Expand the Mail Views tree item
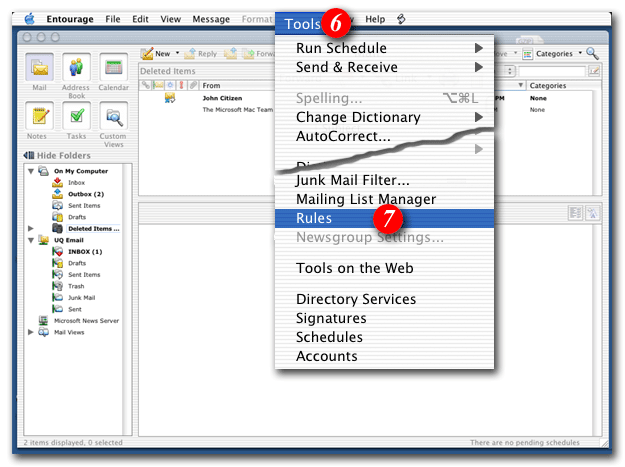Image resolution: width=625 pixels, height=467 pixels. (x=30, y=332)
